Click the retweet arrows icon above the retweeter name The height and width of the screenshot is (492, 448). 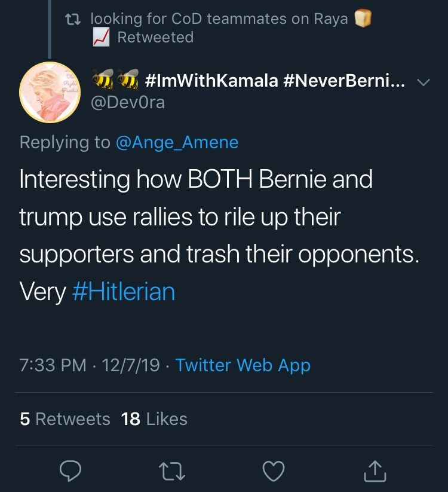pos(73,19)
